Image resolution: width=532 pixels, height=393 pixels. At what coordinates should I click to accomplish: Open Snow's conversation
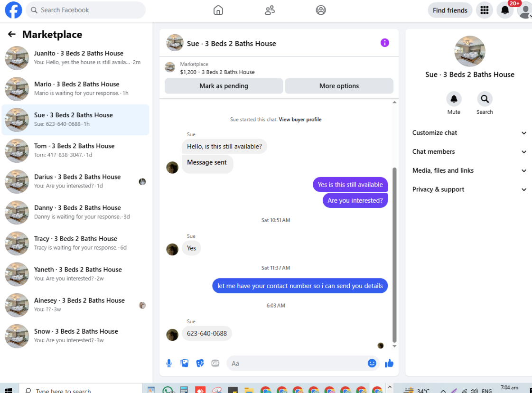[x=75, y=336]
